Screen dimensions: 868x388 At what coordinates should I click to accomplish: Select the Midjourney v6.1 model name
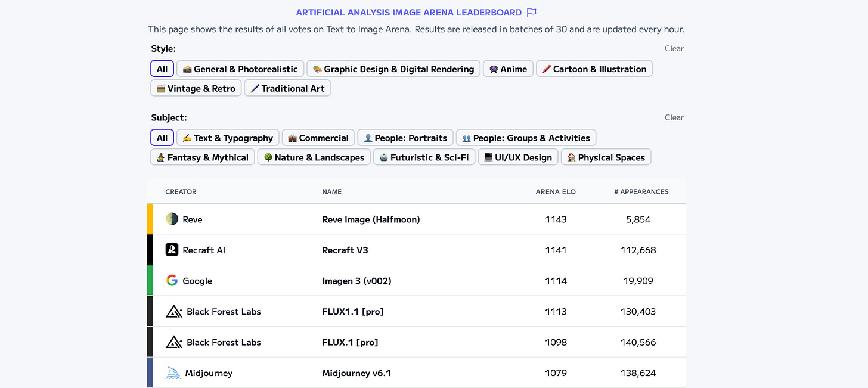tap(356, 373)
